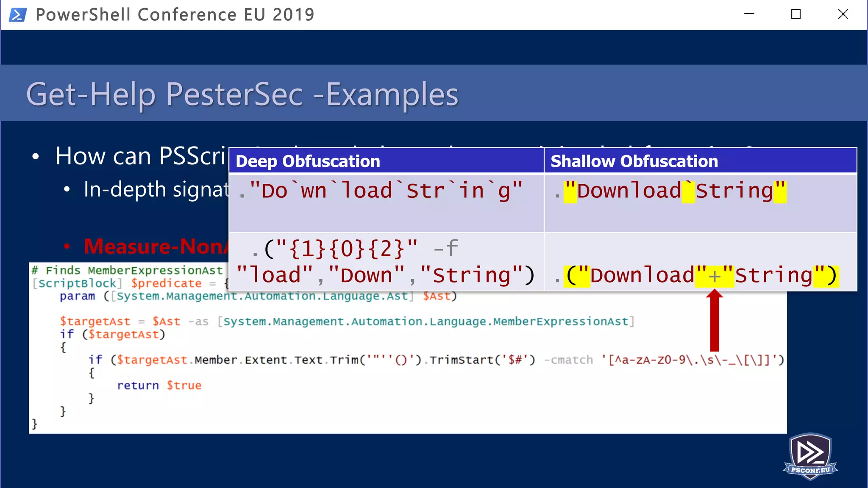Click the "Do`wn`load`Str`in`g" table cell
The width and height of the screenshot is (868, 488).
tap(386, 203)
